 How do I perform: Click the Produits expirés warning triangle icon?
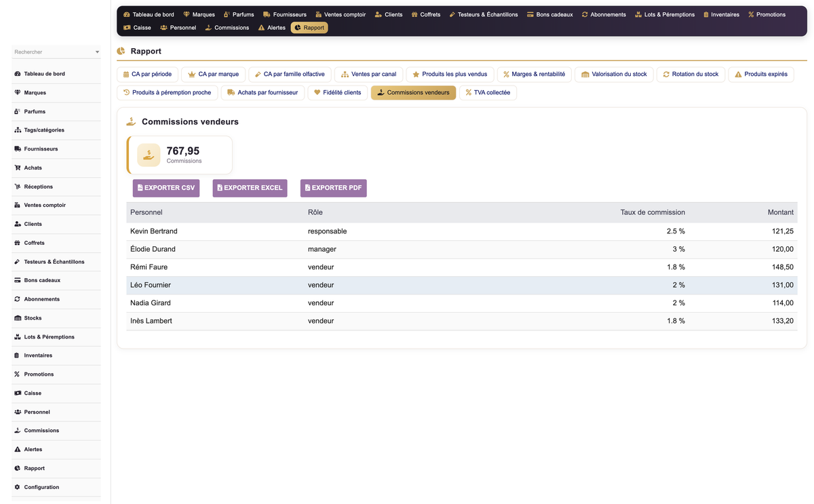pos(738,74)
